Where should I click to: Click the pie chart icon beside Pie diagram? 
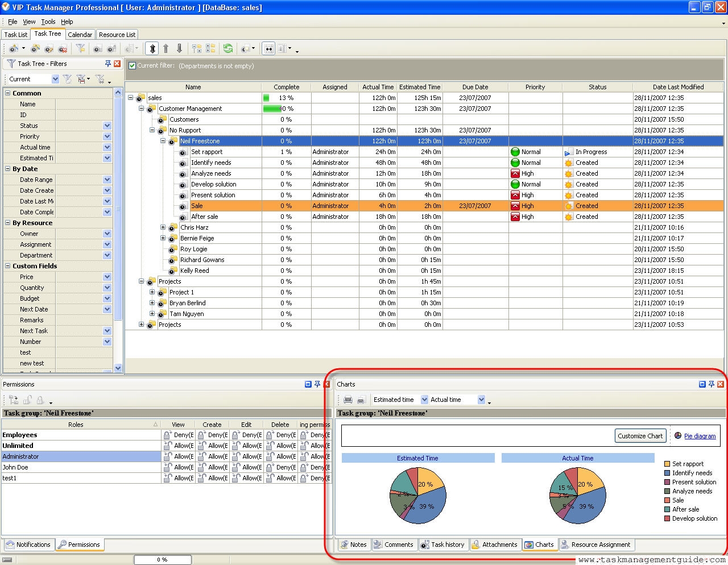678,435
